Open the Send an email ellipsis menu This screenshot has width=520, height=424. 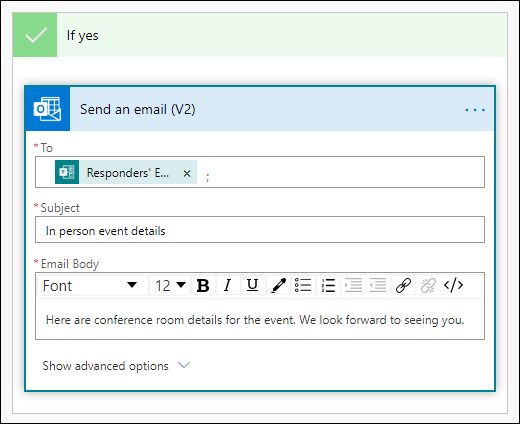point(475,110)
